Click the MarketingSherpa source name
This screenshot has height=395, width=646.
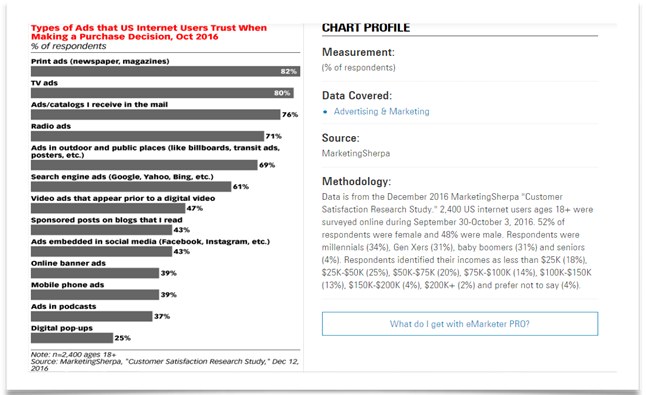[x=356, y=153]
